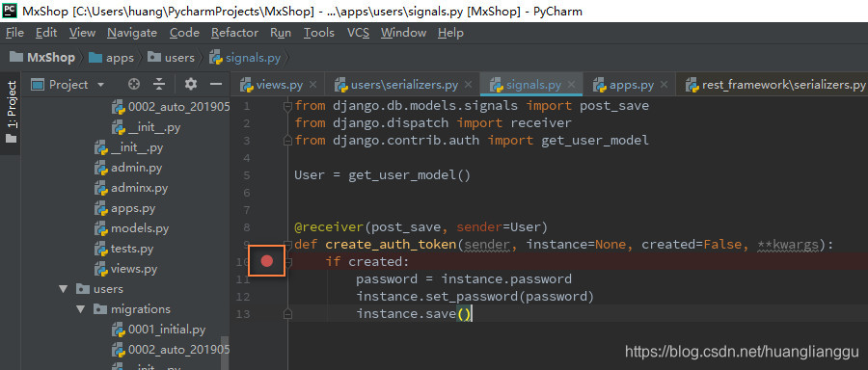Click line number 8 in gutter

tap(246, 227)
